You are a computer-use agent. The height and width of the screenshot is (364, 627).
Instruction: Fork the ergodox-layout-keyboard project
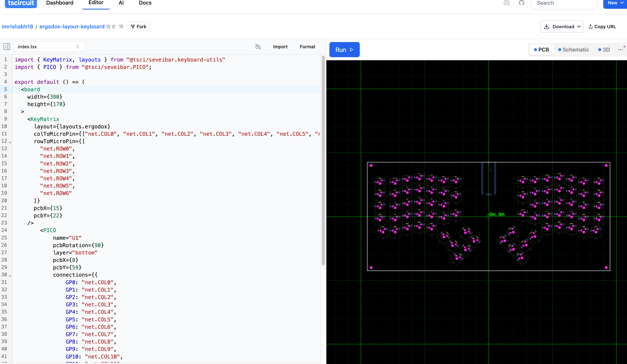coord(138,26)
